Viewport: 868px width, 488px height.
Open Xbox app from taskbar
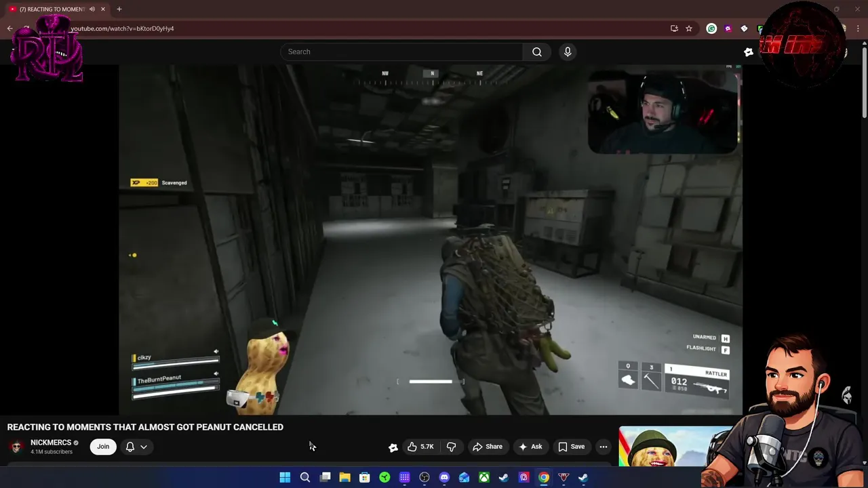[x=484, y=478]
